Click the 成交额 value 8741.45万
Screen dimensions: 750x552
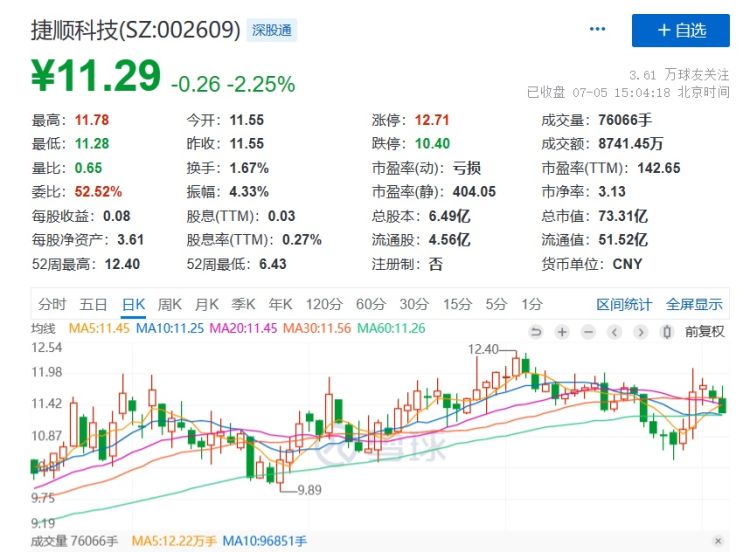[631, 144]
